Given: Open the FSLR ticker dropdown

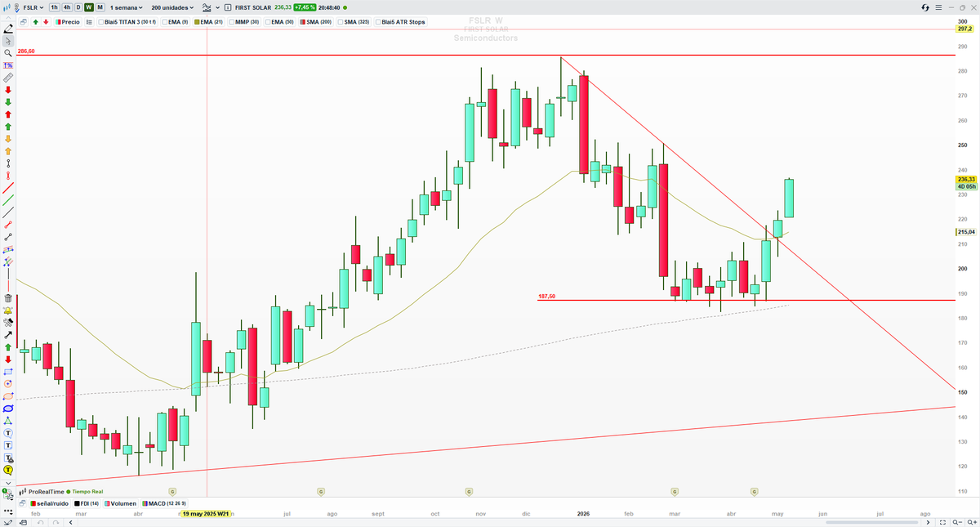Looking at the screenshot, I should point(33,7).
